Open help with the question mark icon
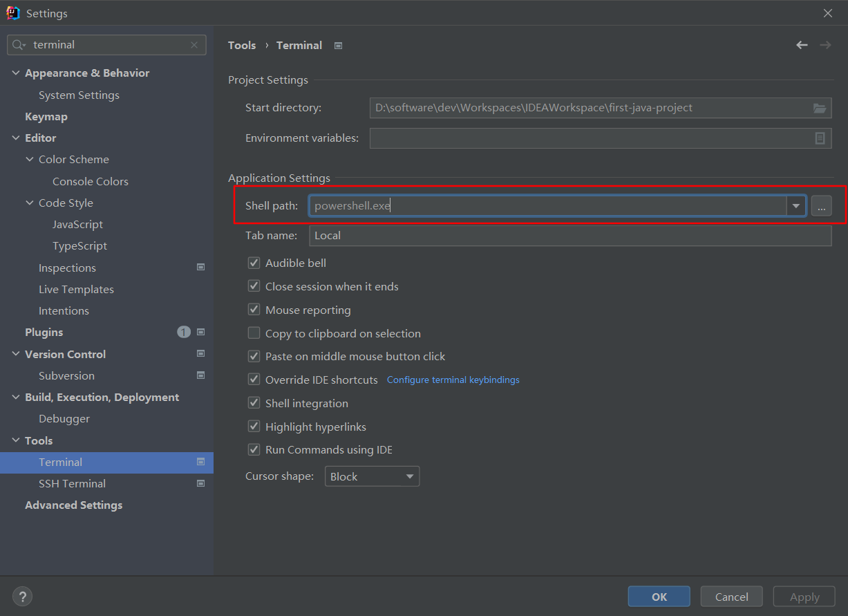The image size is (848, 616). click(22, 597)
